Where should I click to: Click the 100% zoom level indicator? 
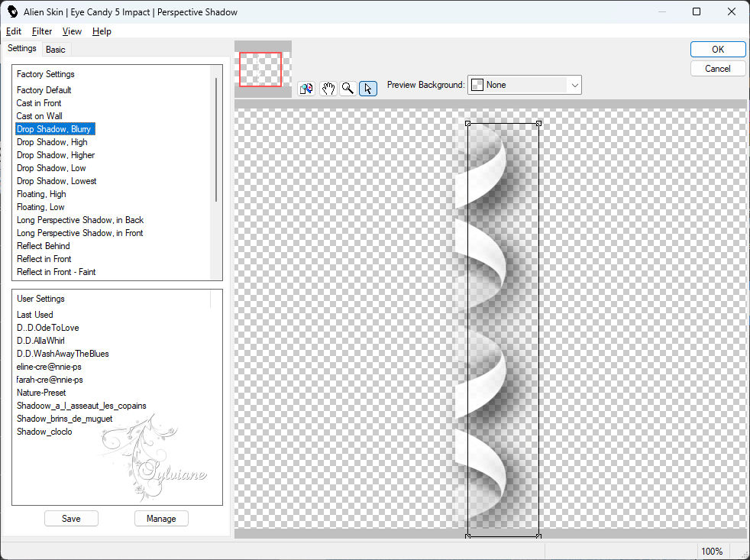click(712, 551)
